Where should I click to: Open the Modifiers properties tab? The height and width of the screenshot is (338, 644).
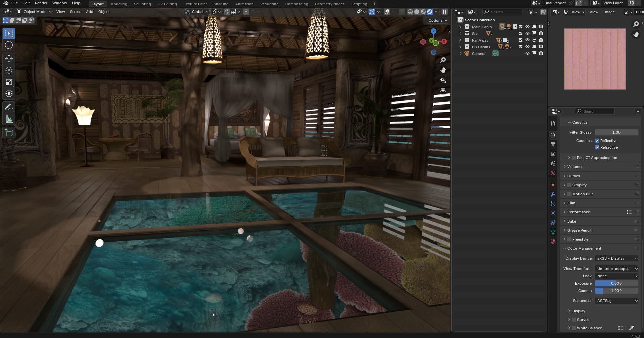553,194
